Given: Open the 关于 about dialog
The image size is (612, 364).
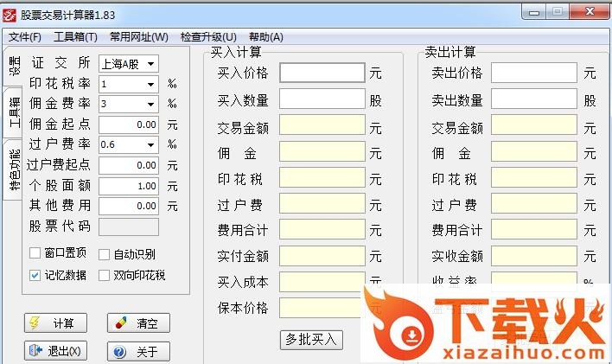Looking at the screenshot, I should click(x=138, y=352).
